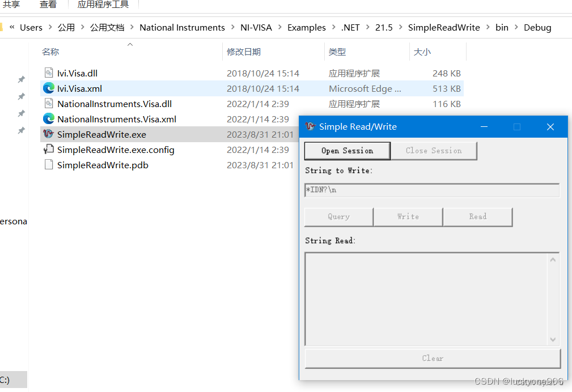Go to 公用文档 in the address bar
Screen dimensions: 572x392
click(x=107, y=27)
